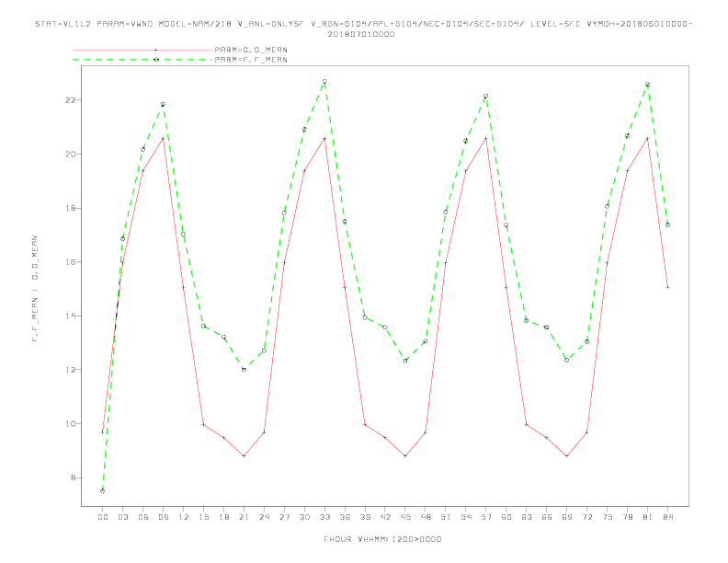
Task: Click y-axis tick label 14
Action: (x=71, y=316)
